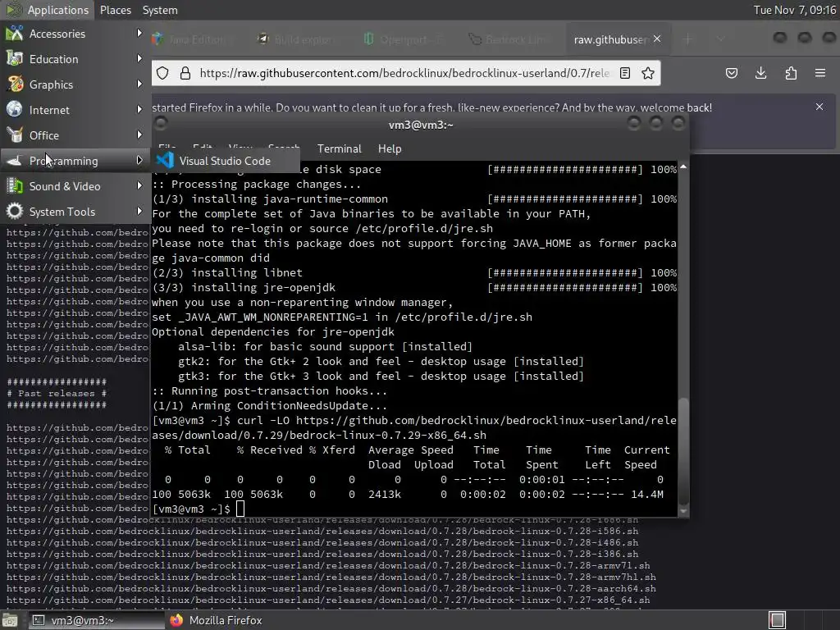The image size is (840, 630).
Task: Open the Firefox extensions puzzle icon
Action: pos(791,73)
